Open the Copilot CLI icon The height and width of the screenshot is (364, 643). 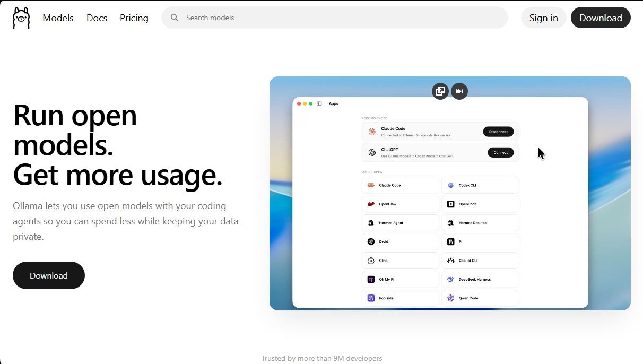click(x=450, y=261)
